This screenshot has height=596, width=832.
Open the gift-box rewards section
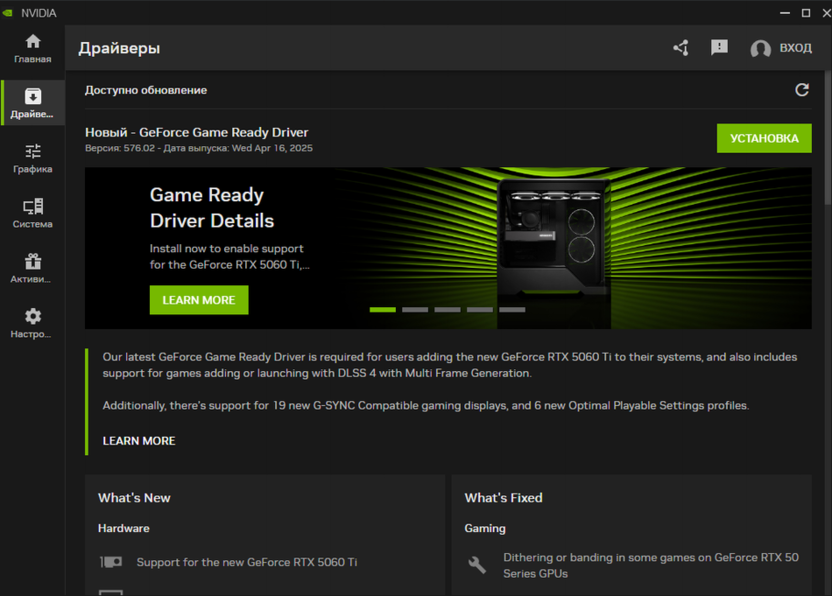[x=33, y=269]
